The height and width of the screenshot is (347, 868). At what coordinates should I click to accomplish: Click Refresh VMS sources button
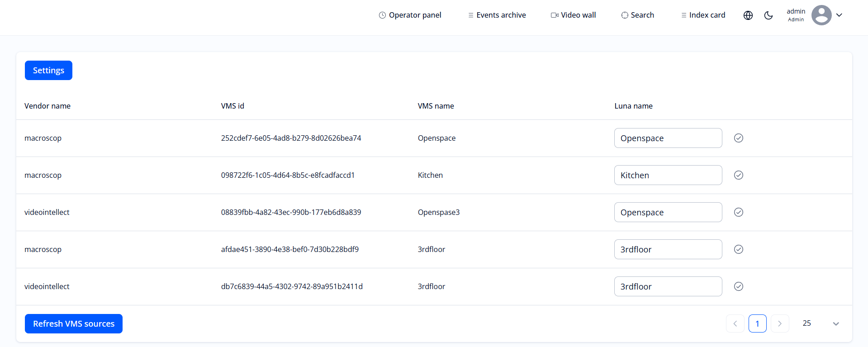[74, 324]
